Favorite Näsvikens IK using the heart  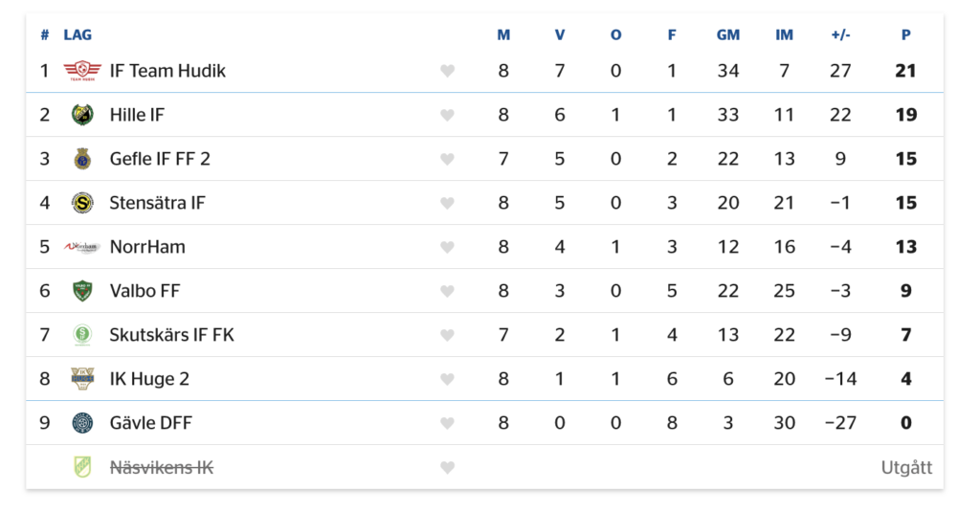[x=447, y=467]
